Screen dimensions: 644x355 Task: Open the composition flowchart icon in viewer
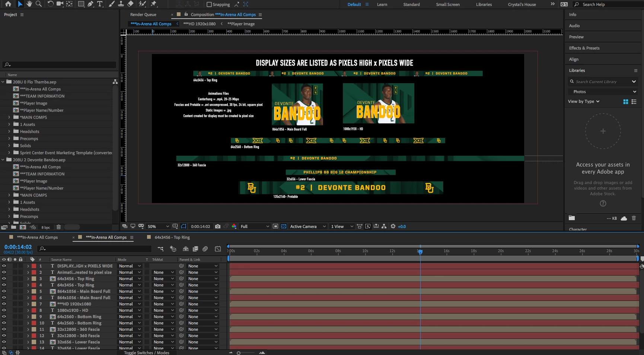tap(384, 226)
